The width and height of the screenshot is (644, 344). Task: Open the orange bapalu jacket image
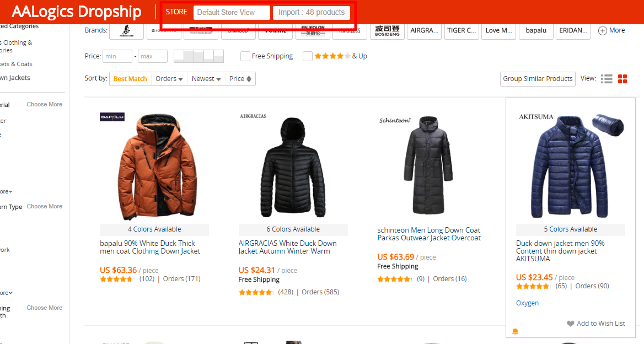click(157, 167)
